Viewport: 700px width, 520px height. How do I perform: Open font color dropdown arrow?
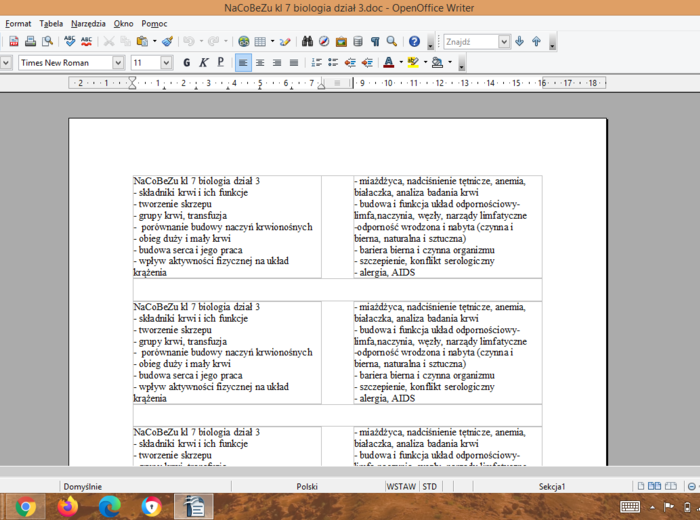click(401, 62)
